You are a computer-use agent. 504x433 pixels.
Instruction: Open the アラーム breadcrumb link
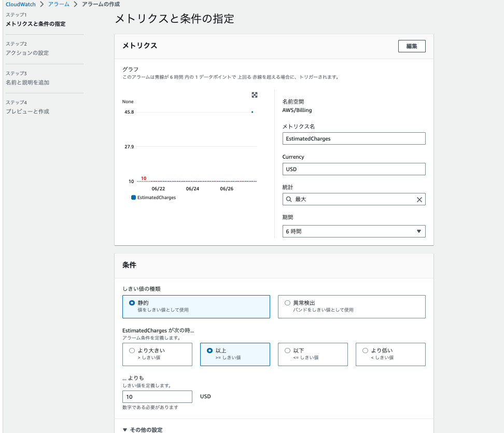[x=59, y=4]
